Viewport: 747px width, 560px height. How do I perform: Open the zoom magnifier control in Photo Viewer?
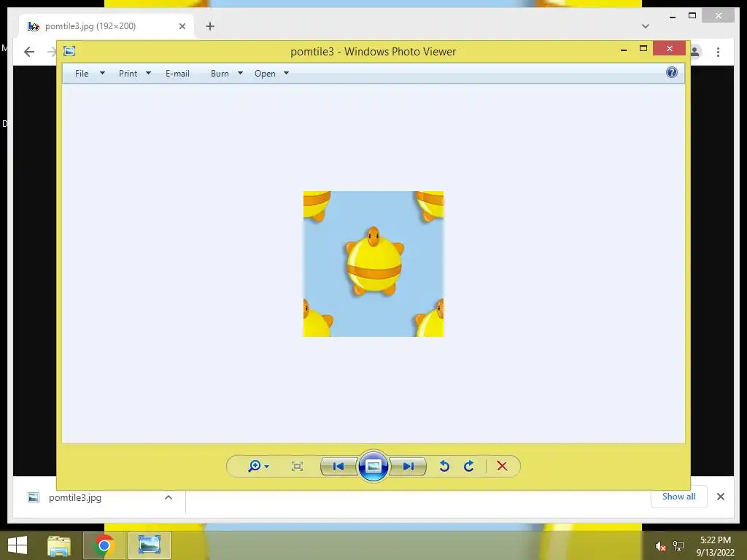click(x=255, y=466)
